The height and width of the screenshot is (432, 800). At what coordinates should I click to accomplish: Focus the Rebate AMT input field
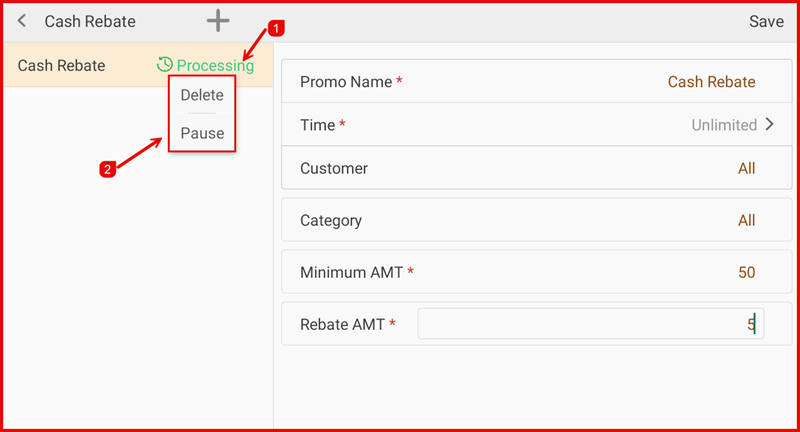point(590,324)
